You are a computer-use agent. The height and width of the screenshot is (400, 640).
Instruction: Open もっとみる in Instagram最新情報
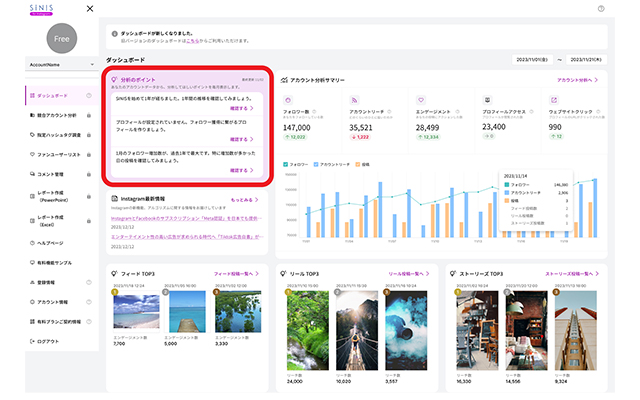[x=244, y=200]
